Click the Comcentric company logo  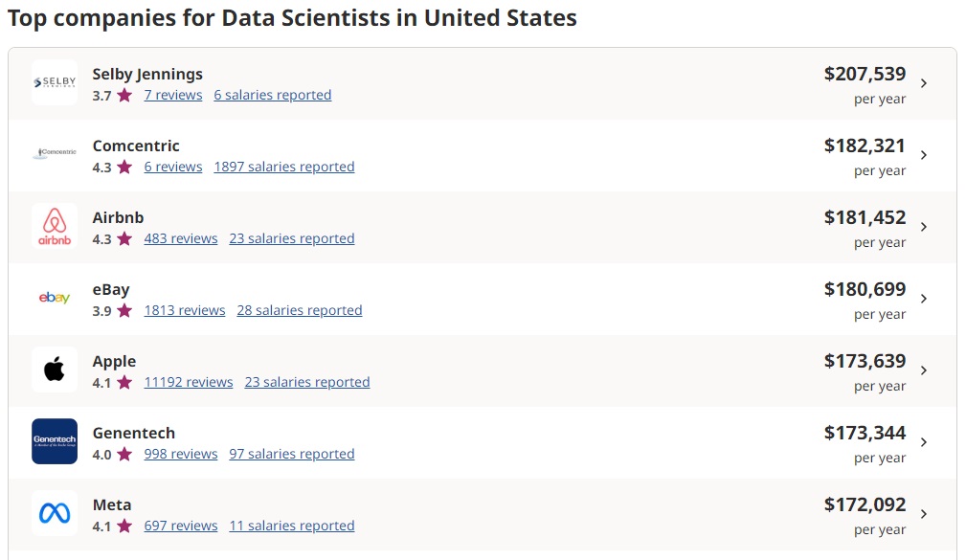(55, 154)
